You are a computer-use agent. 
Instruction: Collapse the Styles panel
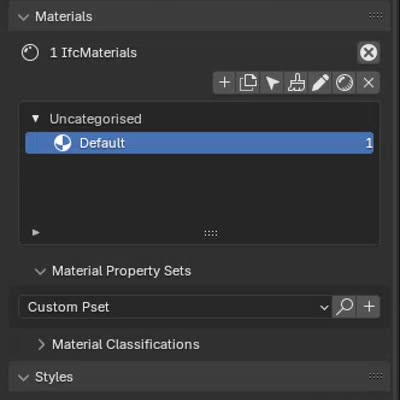click(x=23, y=377)
